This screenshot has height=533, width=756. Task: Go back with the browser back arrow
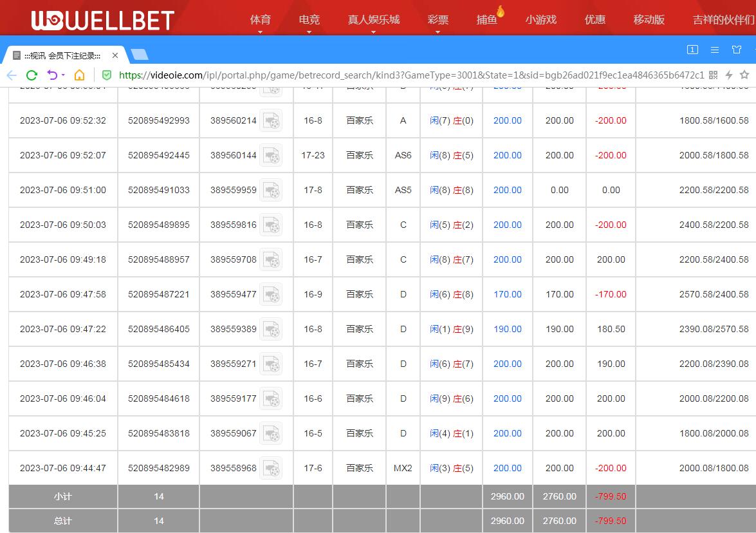point(12,75)
